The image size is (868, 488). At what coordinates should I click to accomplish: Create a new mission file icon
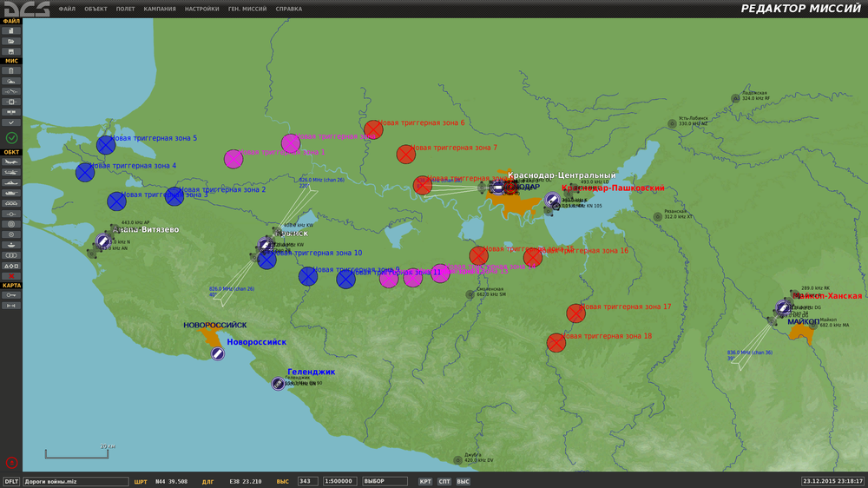click(x=11, y=31)
